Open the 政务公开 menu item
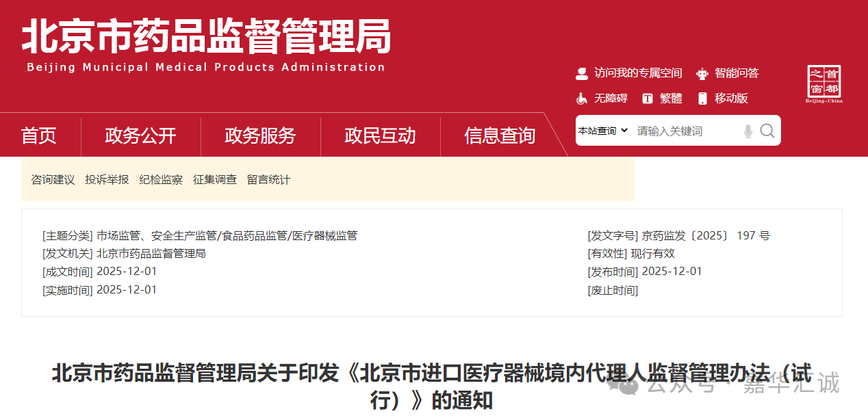The width and height of the screenshot is (868, 418). tap(140, 135)
